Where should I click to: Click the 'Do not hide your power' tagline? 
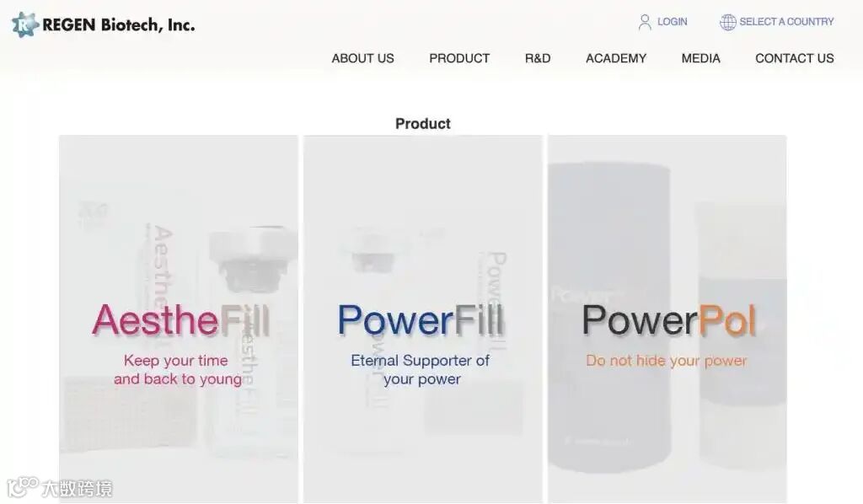pos(666,361)
